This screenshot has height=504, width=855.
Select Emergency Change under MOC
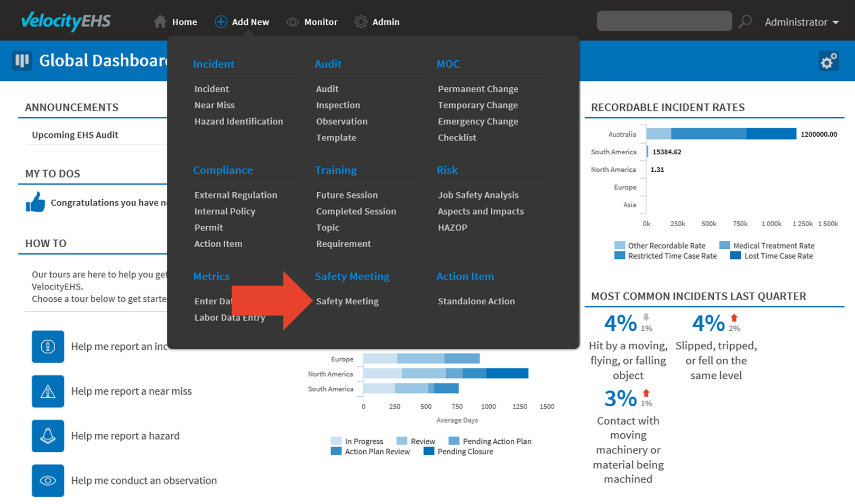coord(478,121)
